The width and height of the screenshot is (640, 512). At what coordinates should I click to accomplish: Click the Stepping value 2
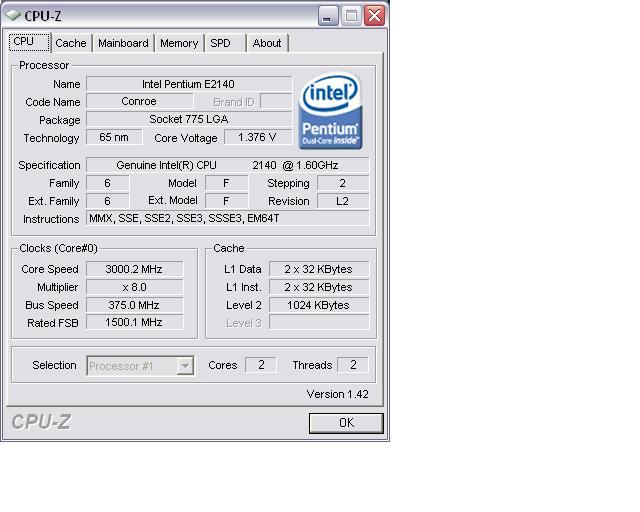coord(343,183)
